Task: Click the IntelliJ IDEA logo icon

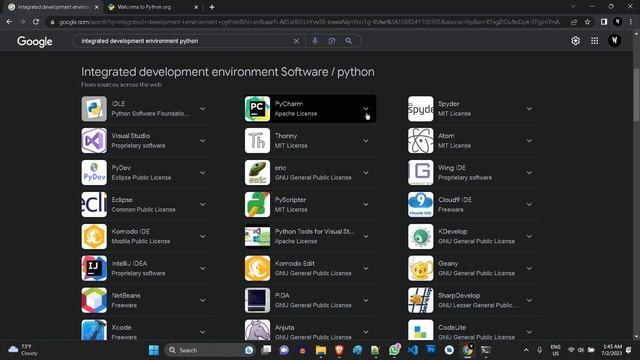Action: (x=94, y=268)
